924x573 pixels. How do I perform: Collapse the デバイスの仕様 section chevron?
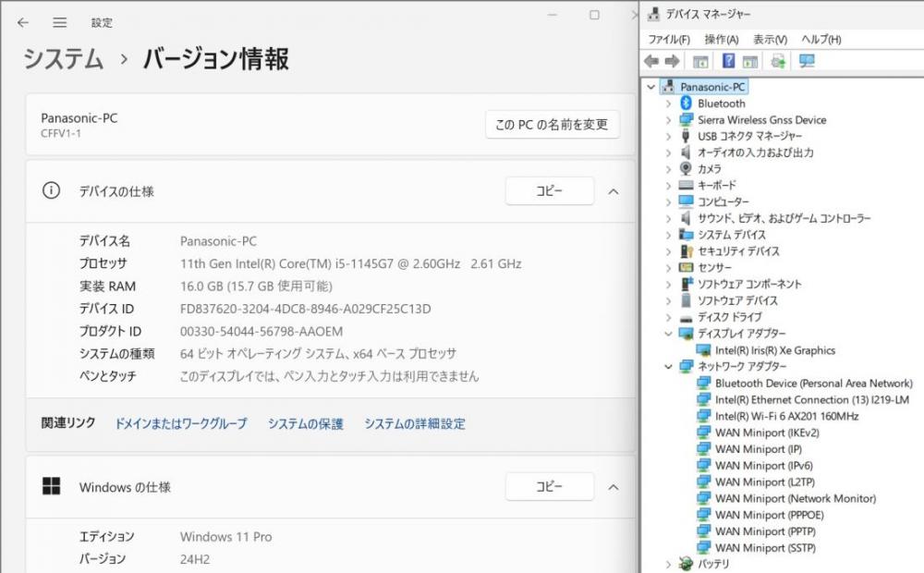click(614, 191)
